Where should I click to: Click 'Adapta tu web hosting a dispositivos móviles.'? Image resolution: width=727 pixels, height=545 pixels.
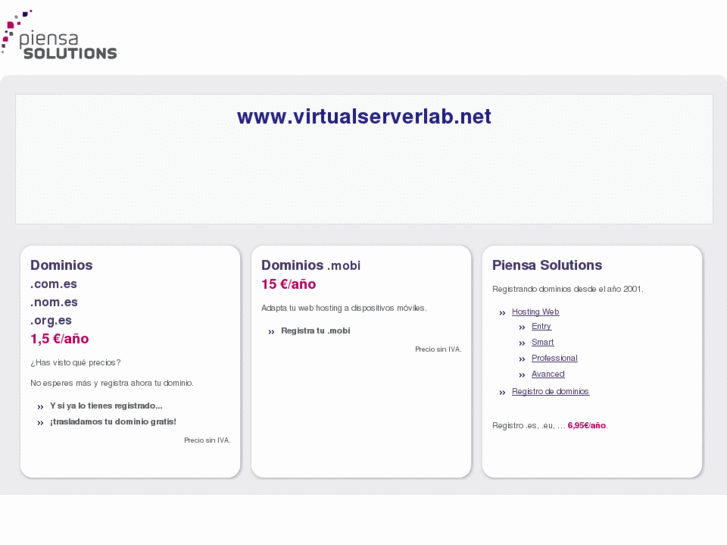click(x=344, y=308)
